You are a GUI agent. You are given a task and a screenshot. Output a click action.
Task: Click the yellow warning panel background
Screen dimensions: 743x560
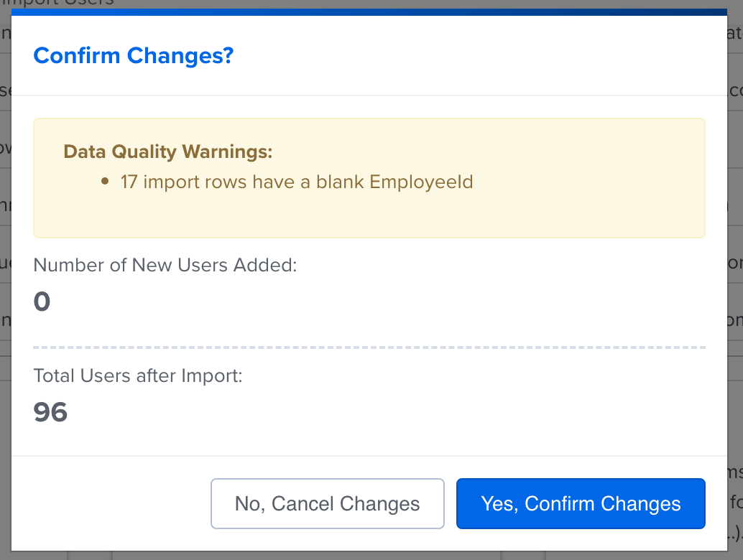tap(575, 215)
